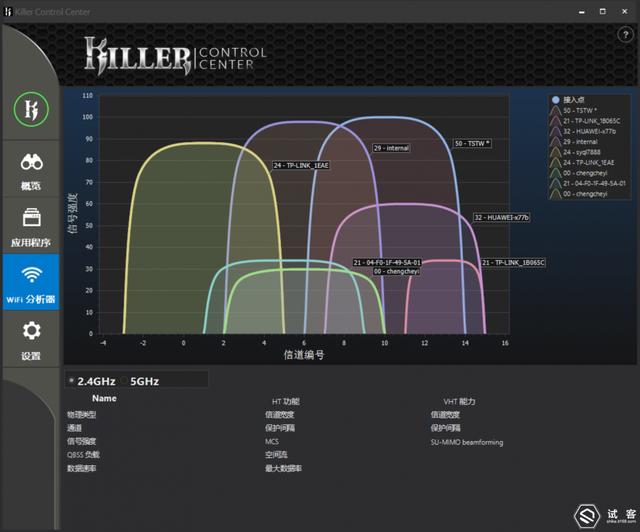Click legend curve icon for 29 - internal

click(555, 142)
